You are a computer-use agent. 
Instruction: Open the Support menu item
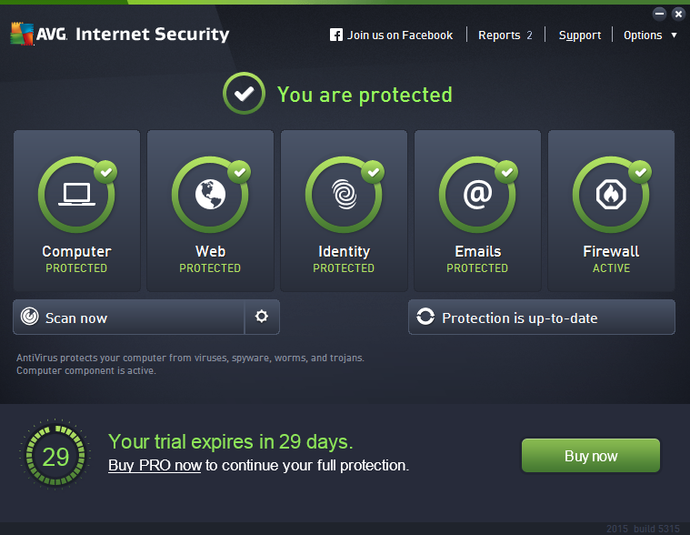[580, 35]
